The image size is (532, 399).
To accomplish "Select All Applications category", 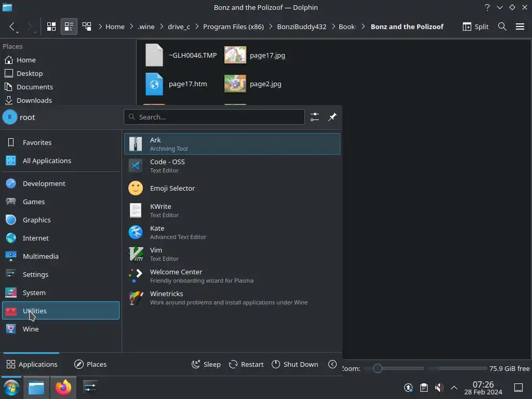I will (x=61, y=161).
